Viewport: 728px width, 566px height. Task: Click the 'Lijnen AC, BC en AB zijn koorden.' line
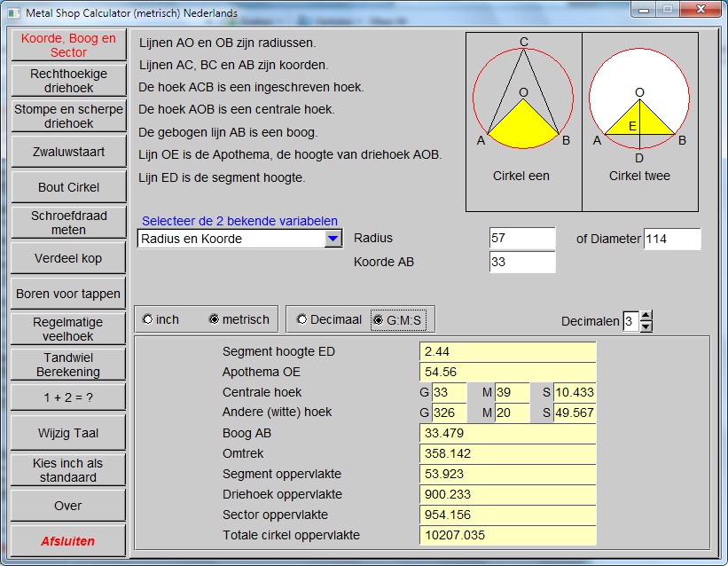(x=234, y=65)
